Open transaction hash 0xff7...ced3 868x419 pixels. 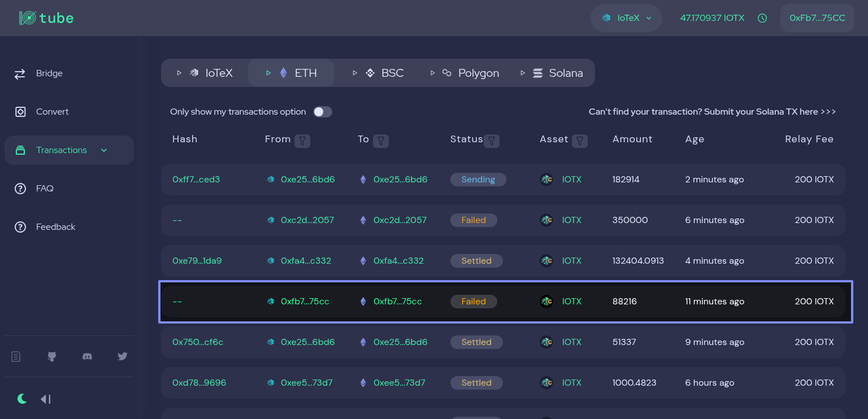[196, 180]
